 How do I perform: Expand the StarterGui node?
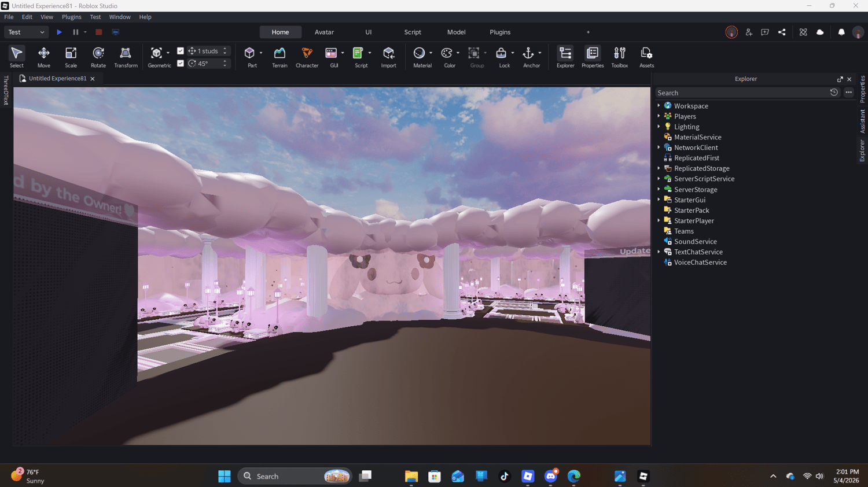pos(659,200)
